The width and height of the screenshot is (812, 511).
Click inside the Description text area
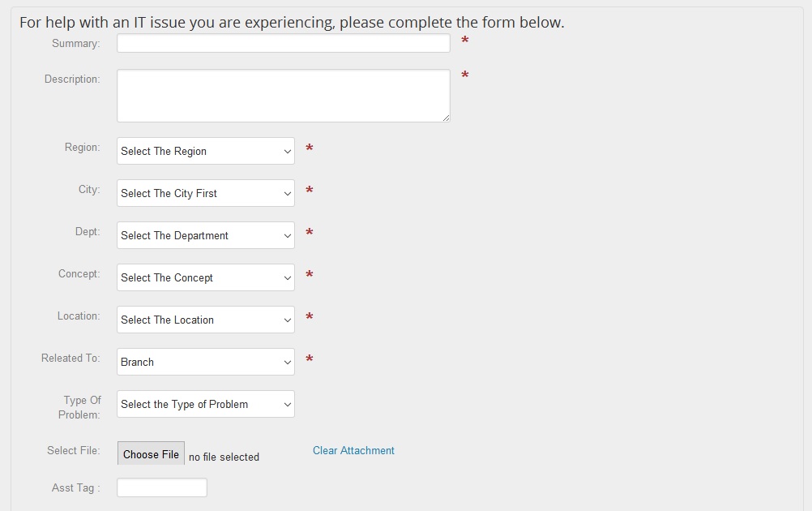coord(283,93)
